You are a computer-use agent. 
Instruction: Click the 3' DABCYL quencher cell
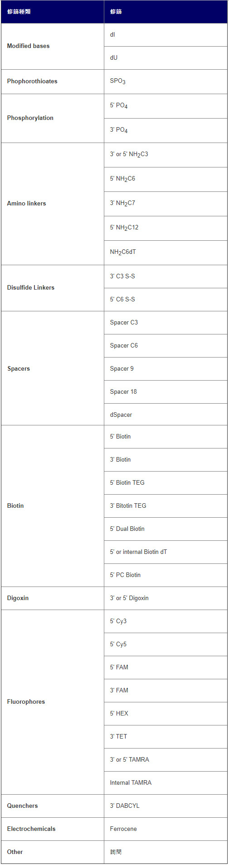(166, 806)
